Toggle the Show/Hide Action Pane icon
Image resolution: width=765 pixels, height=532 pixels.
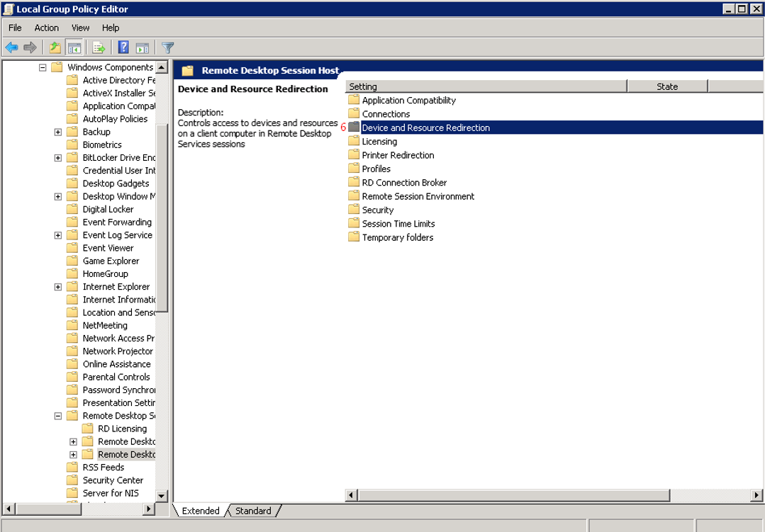coord(143,47)
